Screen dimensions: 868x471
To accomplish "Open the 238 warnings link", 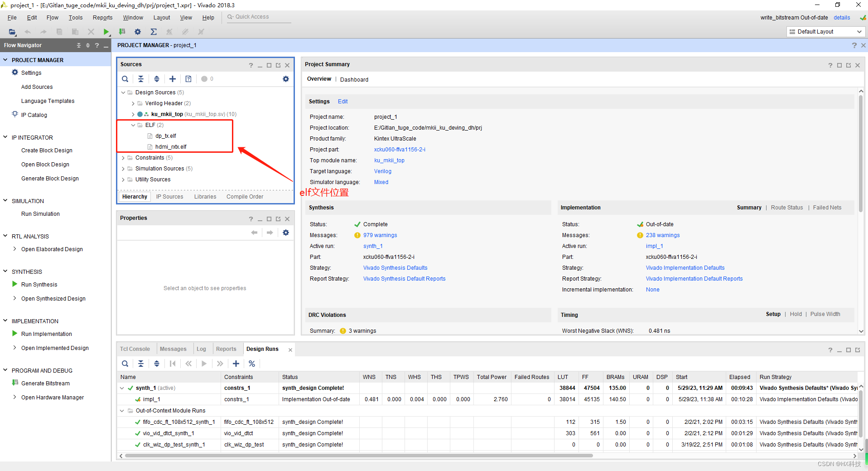I will pos(663,235).
